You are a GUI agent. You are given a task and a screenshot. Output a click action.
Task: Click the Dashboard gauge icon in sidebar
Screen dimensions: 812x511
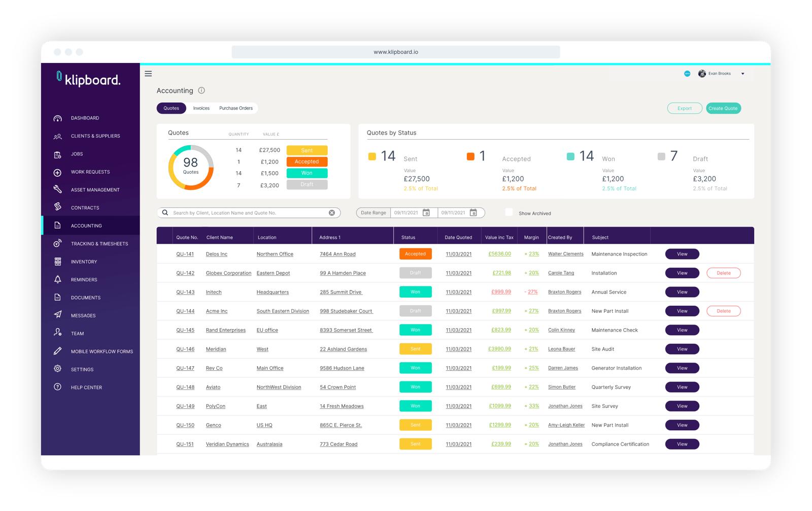58,118
